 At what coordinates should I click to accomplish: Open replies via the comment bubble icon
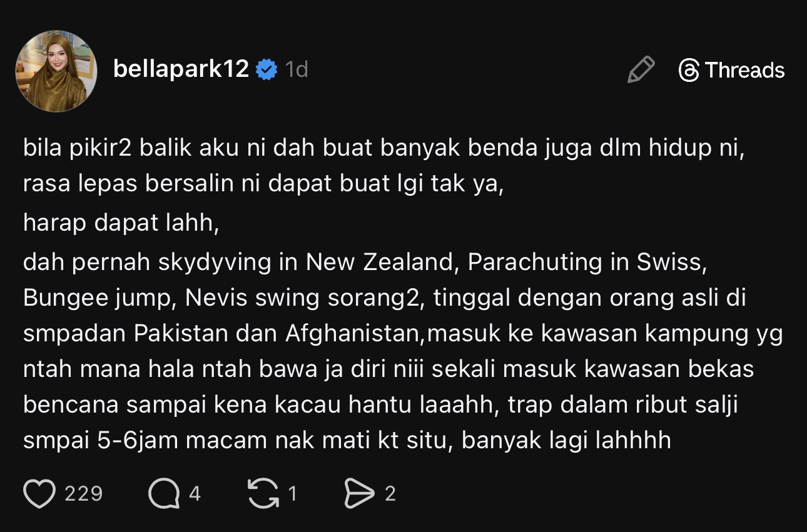164,494
